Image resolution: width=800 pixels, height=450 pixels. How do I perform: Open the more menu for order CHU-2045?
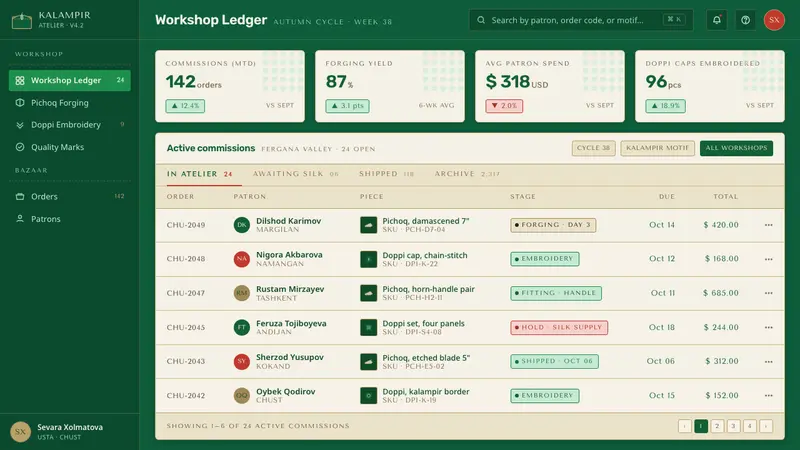[x=768, y=327]
